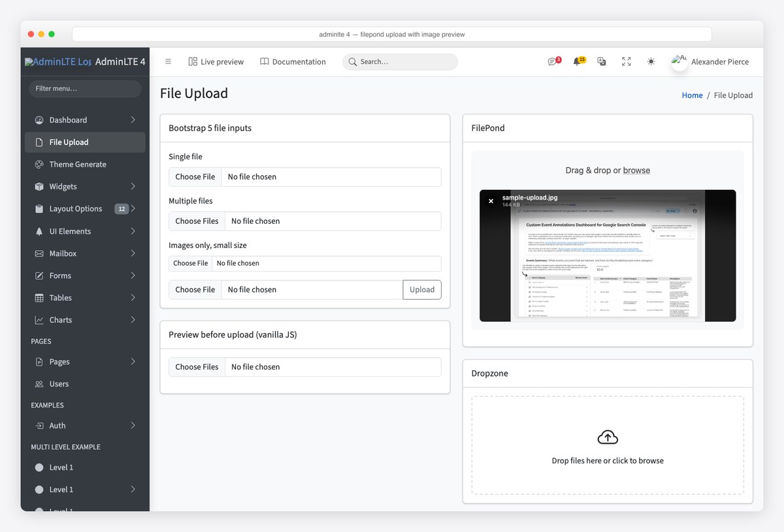Image resolution: width=784 pixels, height=532 pixels.
Task: Click the Dashboard speedometer icon
Action: [39, 120]
